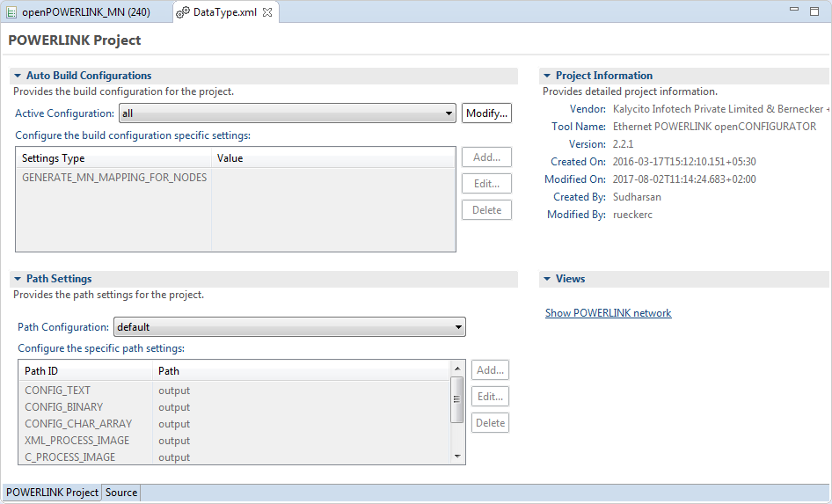Click the Vendor value text
The image size is (832, 504).
coord(720,109)
